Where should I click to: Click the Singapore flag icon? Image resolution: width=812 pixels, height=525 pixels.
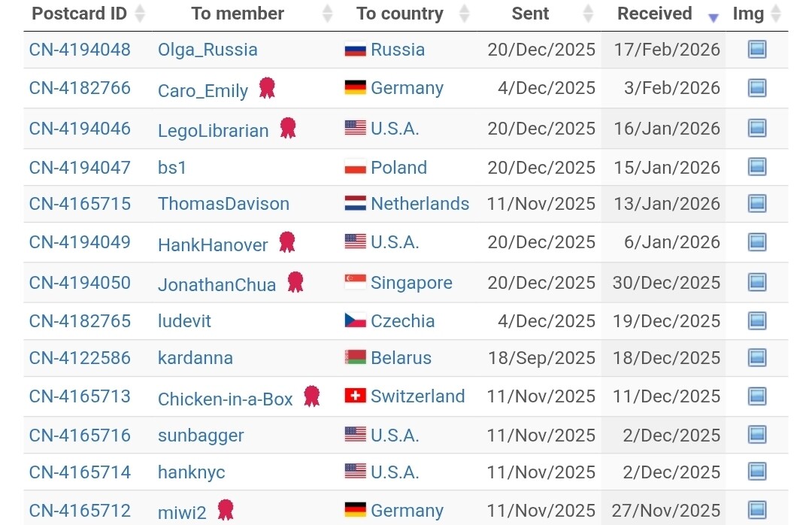coord(355,283)
